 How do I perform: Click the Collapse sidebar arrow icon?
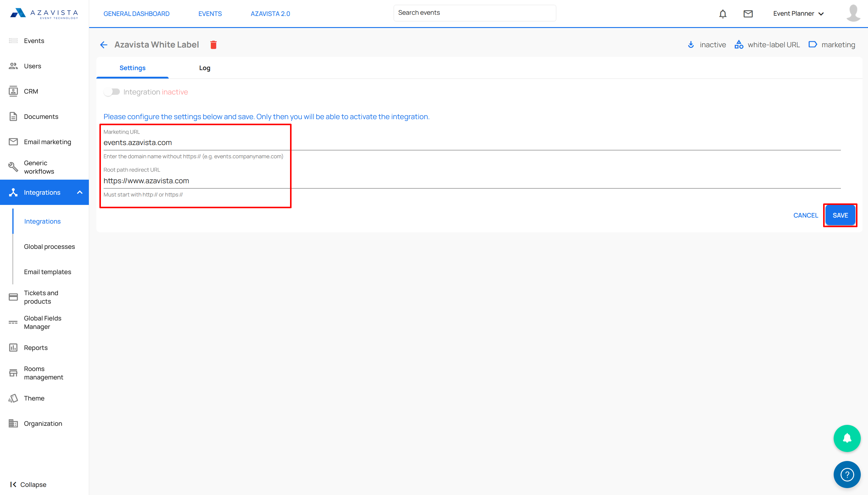point(13,484)
